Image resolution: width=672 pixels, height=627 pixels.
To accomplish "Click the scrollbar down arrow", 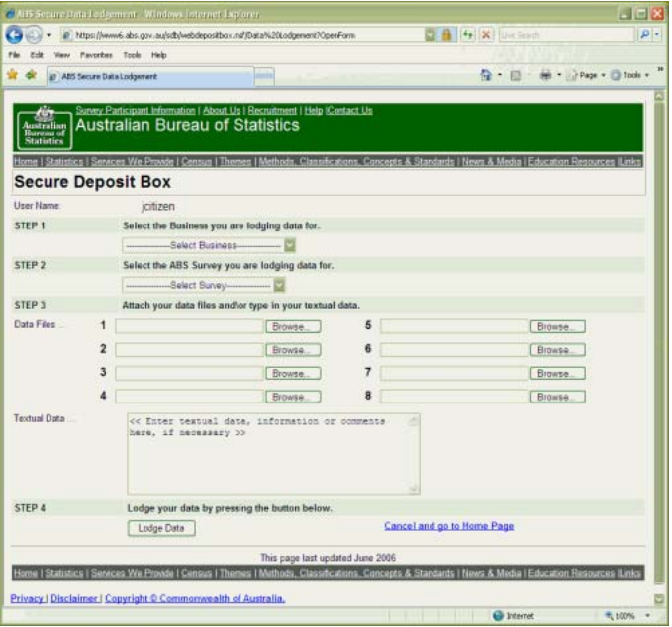I will [659, 598].
